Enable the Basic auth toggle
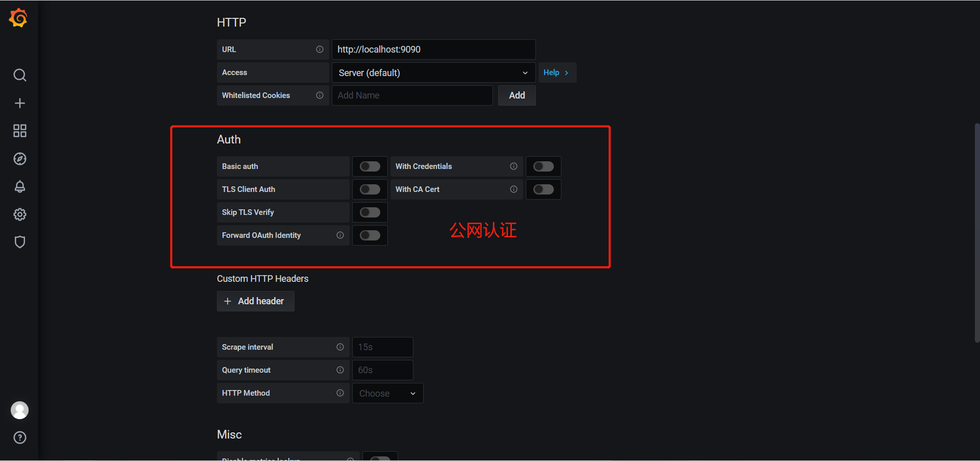The width and height of the screenshot is (980, 461). coord(370,166)
